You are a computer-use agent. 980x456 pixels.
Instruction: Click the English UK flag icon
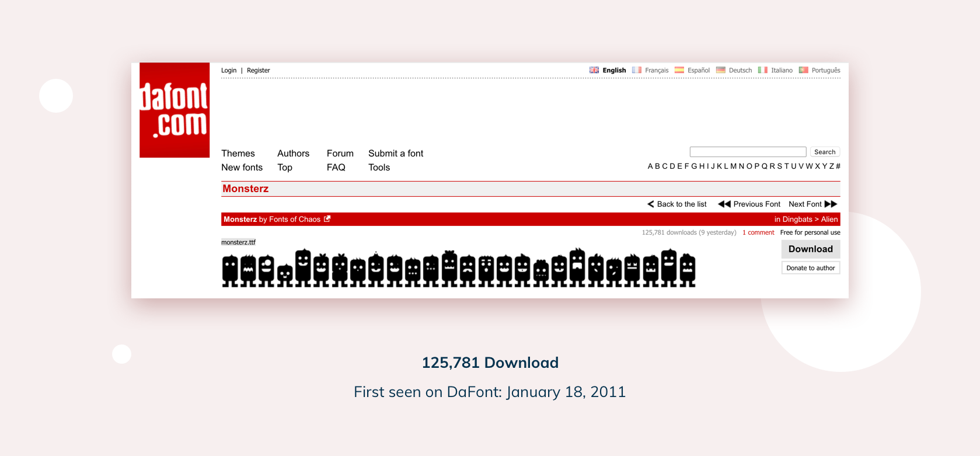point(594,70)
